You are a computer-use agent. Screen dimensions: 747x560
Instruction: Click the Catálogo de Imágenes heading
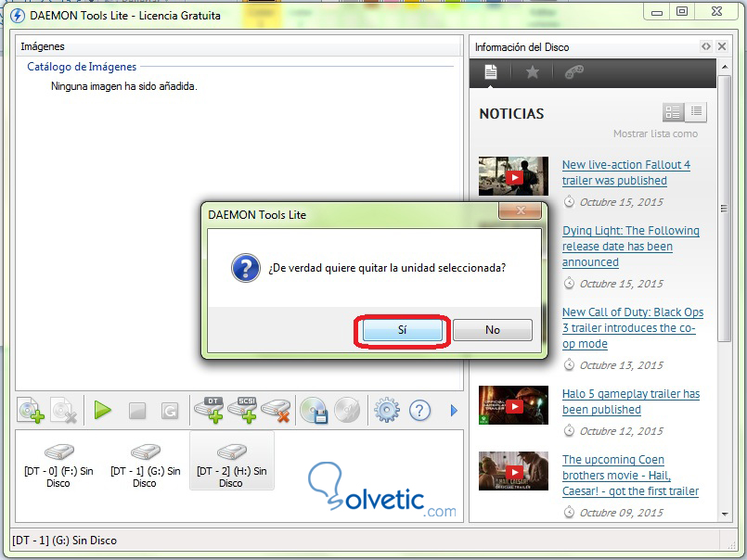[x=82, y=67]
